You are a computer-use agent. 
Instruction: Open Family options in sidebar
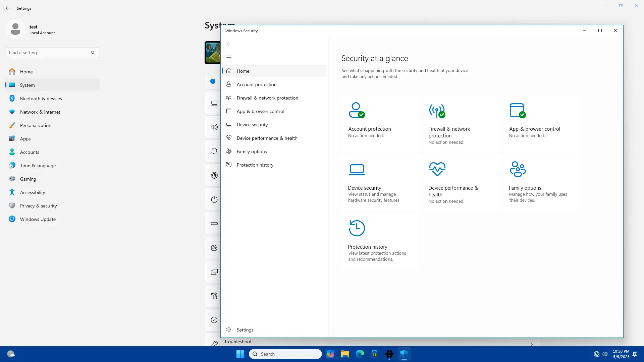252,152
